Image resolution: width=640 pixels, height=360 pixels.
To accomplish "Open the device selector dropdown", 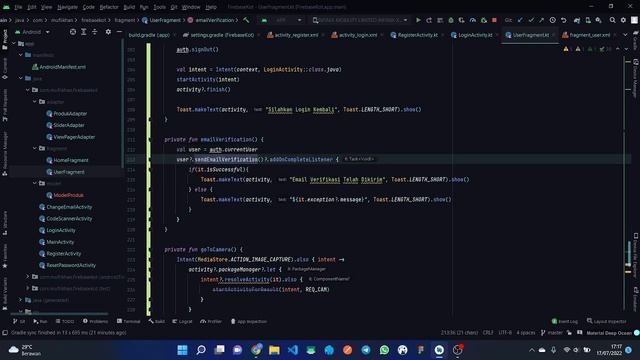I will (360, 20).
